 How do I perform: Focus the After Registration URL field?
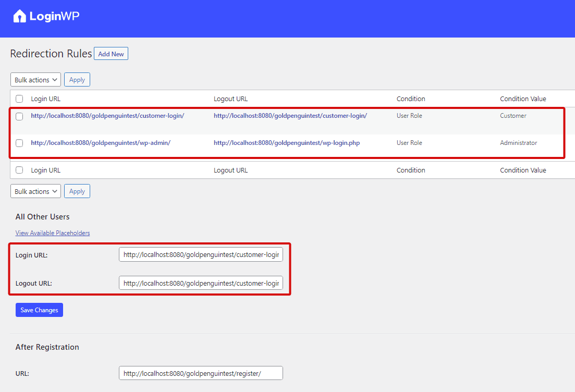[201, 373]
